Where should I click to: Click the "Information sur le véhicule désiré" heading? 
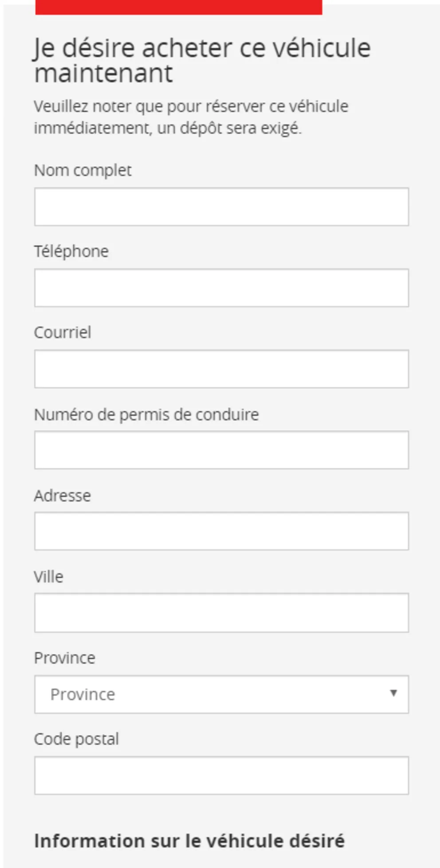tap(189, 841)
